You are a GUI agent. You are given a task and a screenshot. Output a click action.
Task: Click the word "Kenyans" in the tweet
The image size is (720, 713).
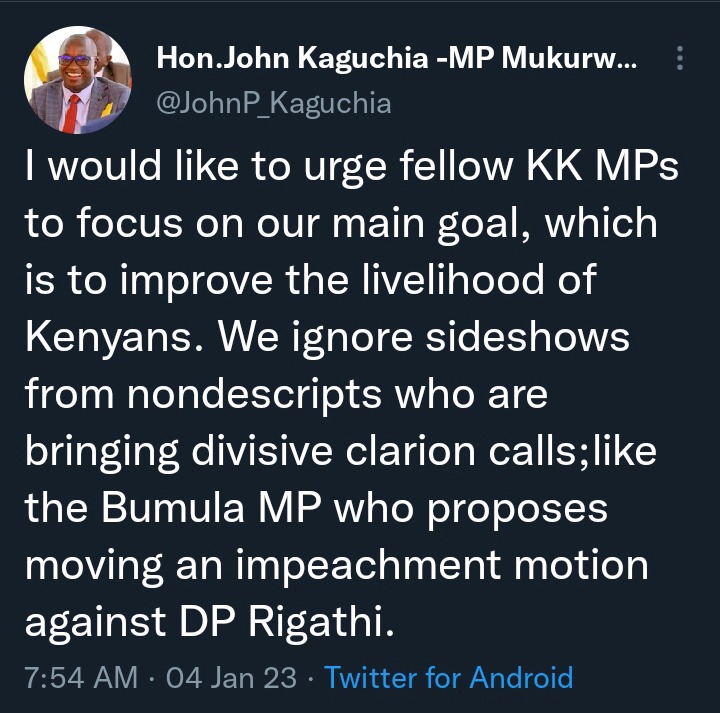click(x=108, y=338)
